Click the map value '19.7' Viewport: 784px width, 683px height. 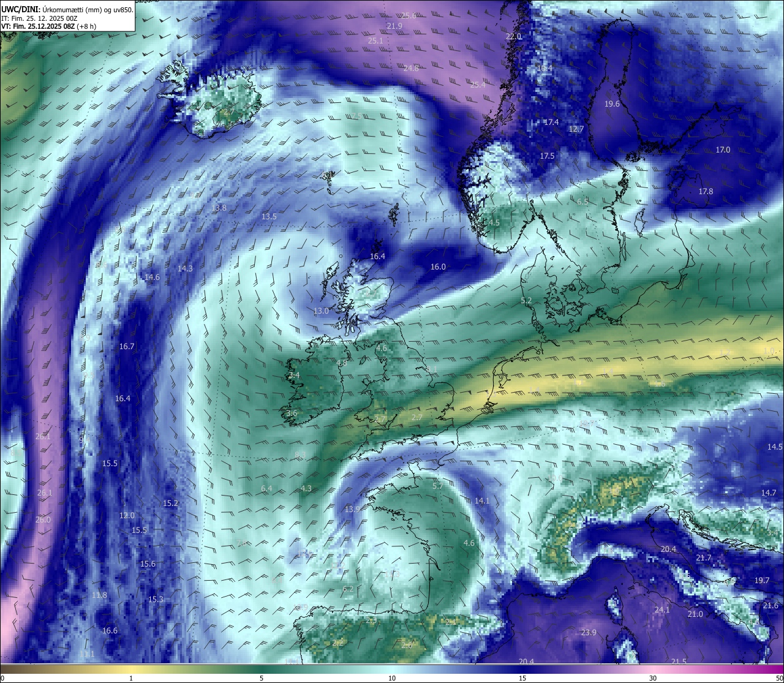[761, 580]
